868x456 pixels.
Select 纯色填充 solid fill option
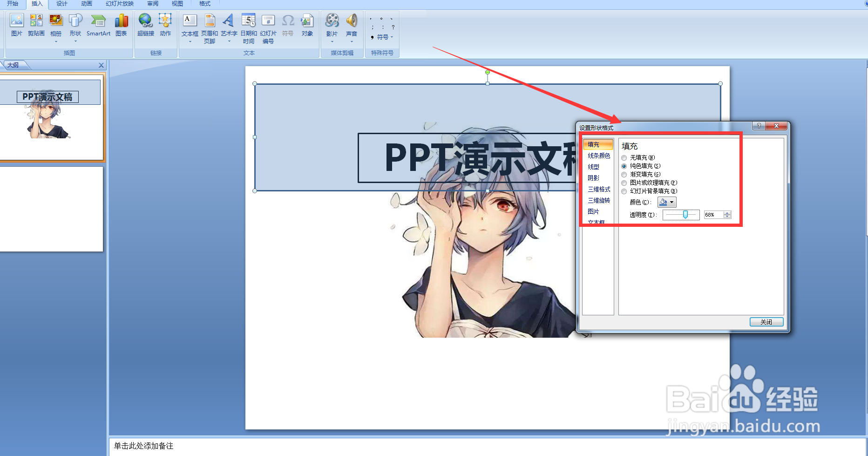[624, 166]
